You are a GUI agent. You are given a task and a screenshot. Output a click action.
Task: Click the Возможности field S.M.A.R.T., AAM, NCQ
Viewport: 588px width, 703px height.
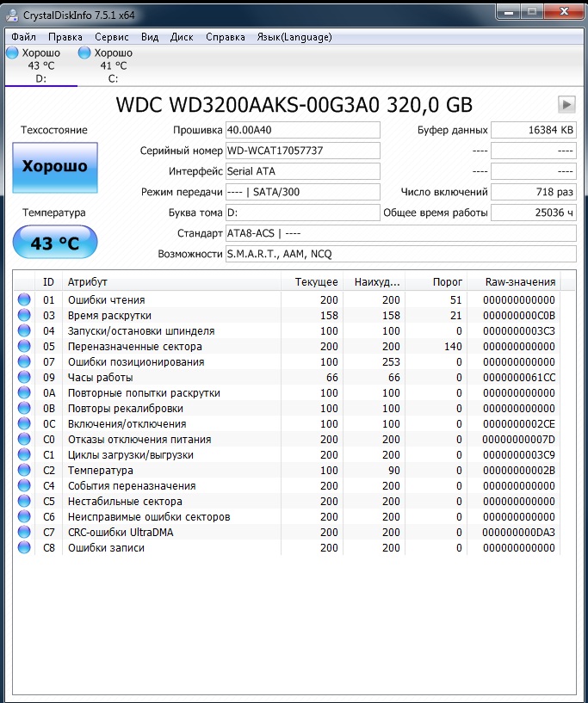point(401,254)
